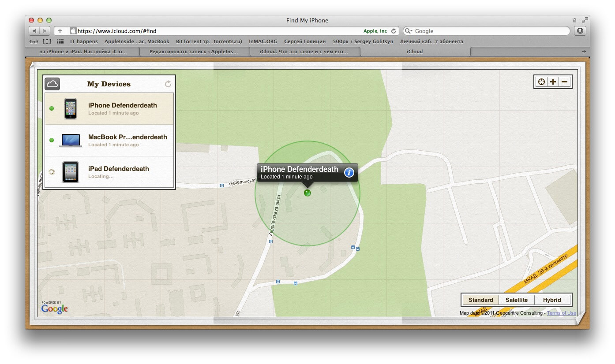Click the magnifier dropdown in search field
This screenshot has height=364, width=615.
409,31
